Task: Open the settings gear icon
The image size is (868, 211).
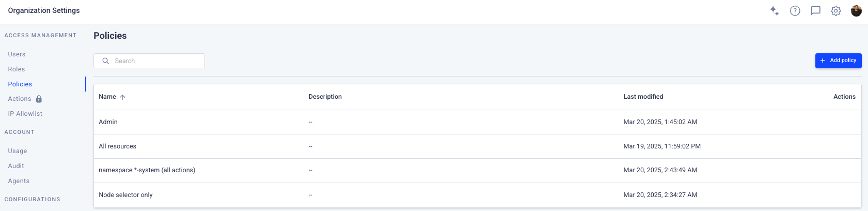Action: point(836,10)
